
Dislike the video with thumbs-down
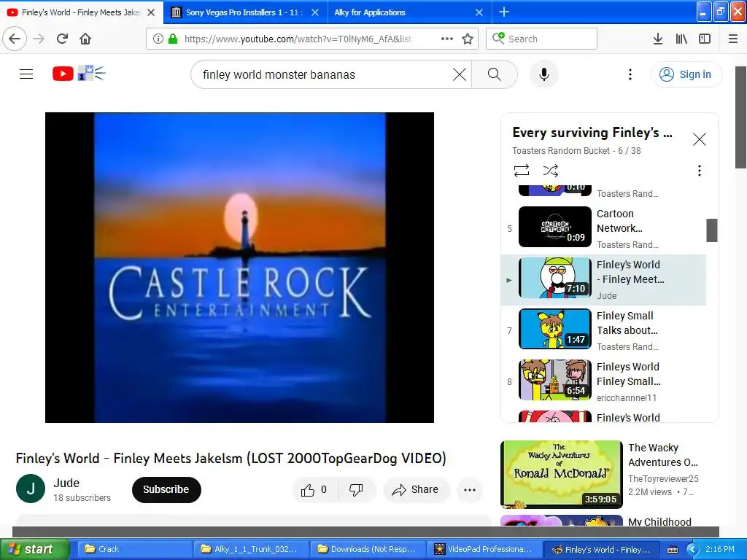[x=356, y=489]
